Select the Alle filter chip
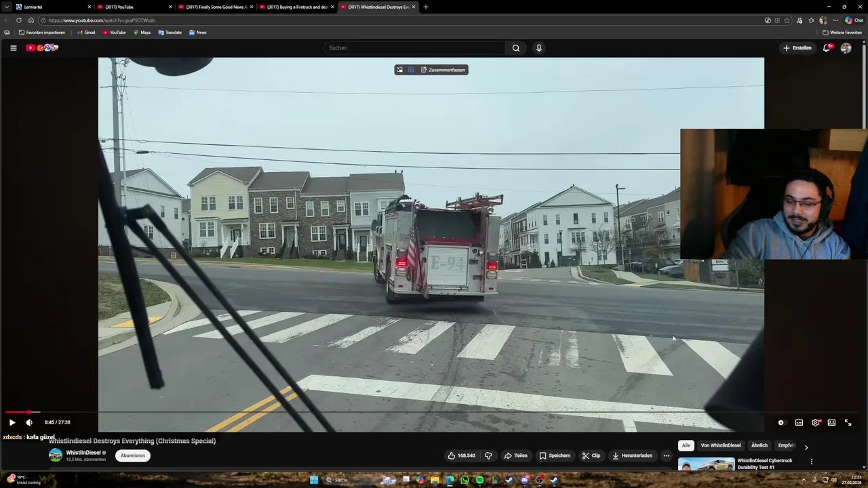Screen dimensions: 868x488 point(686,445)
